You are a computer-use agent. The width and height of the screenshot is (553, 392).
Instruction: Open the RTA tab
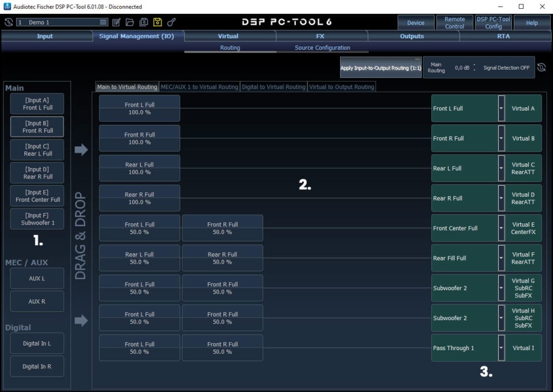pos(503,36)
